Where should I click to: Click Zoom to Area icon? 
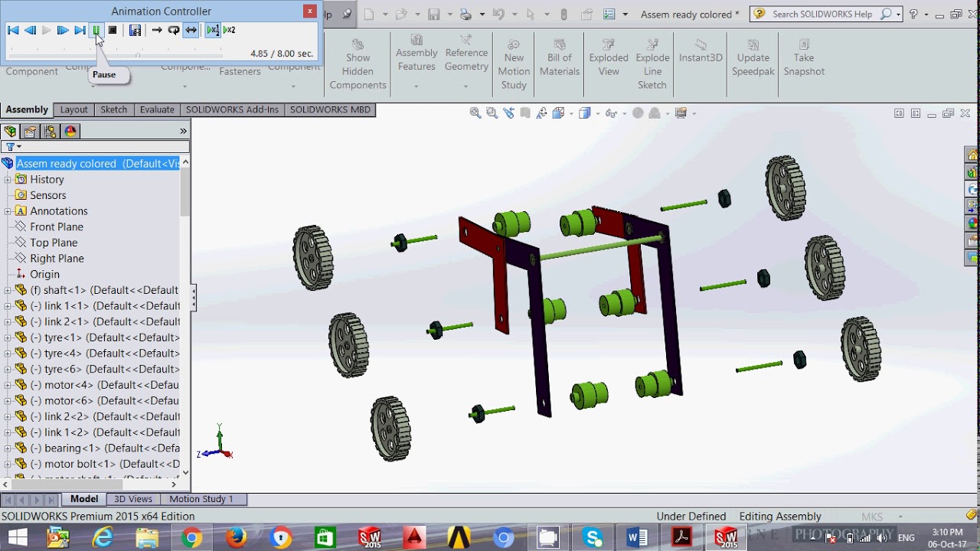[492, 113]
